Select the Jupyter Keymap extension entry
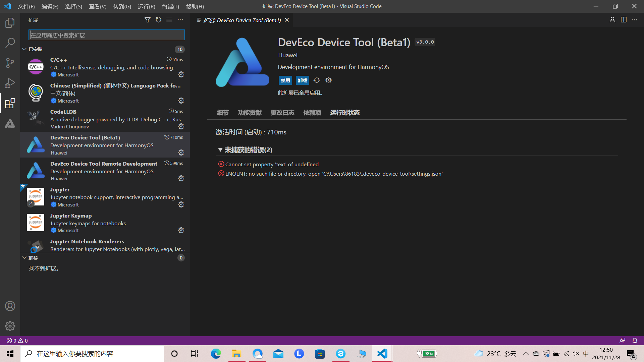The width and height of the screenshot is (644, 362). coord(105,223)
